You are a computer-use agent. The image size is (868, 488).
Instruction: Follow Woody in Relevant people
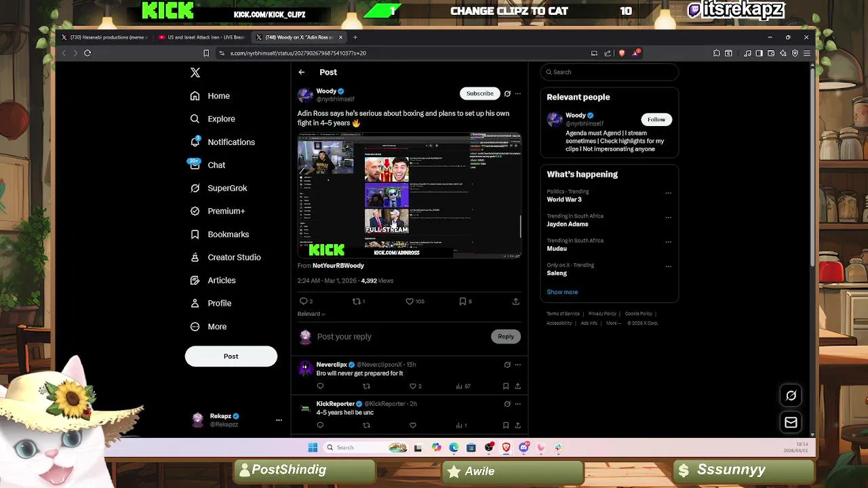click(656, 119)
